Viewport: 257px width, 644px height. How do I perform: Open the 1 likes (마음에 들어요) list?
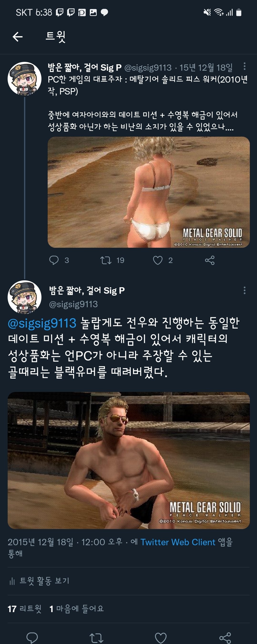[76, 609]
